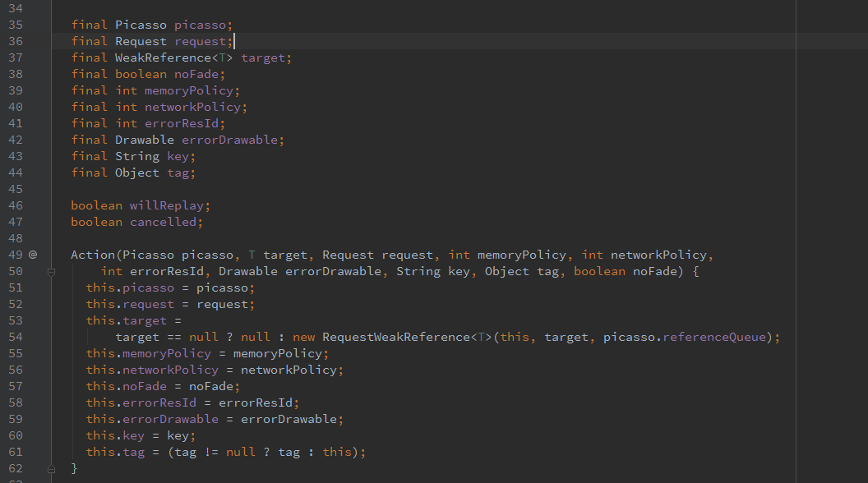Image resolution: width=868 pixels, height=483 pixels.
Task: Click the 'String' type on line 43
Action: [137, 157]
